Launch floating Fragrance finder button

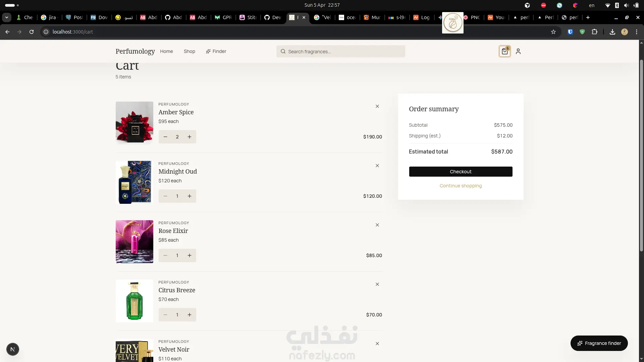click(599, 343)
